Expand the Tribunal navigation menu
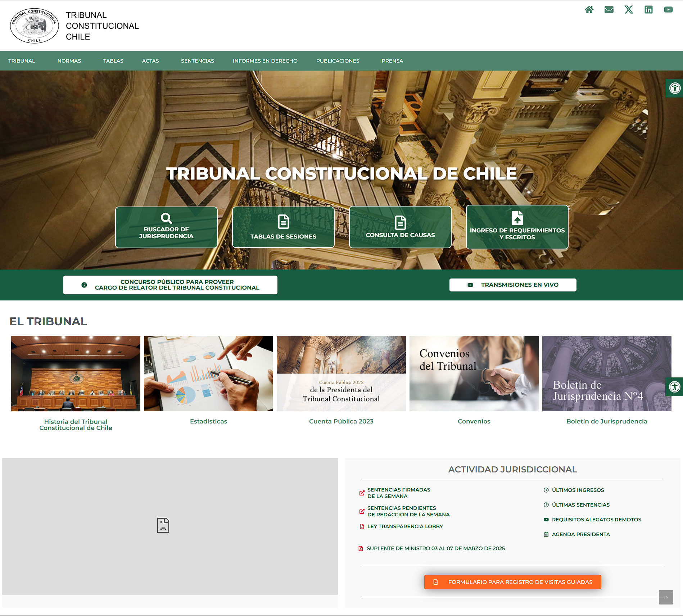This screenshot has width=683, height=616. point(22,61)
